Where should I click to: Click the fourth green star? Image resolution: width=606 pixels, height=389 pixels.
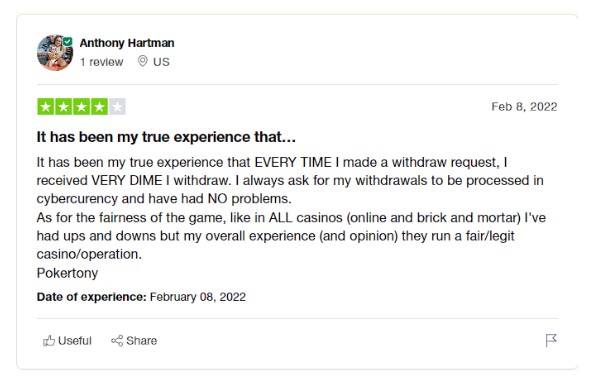click(99, 107)
